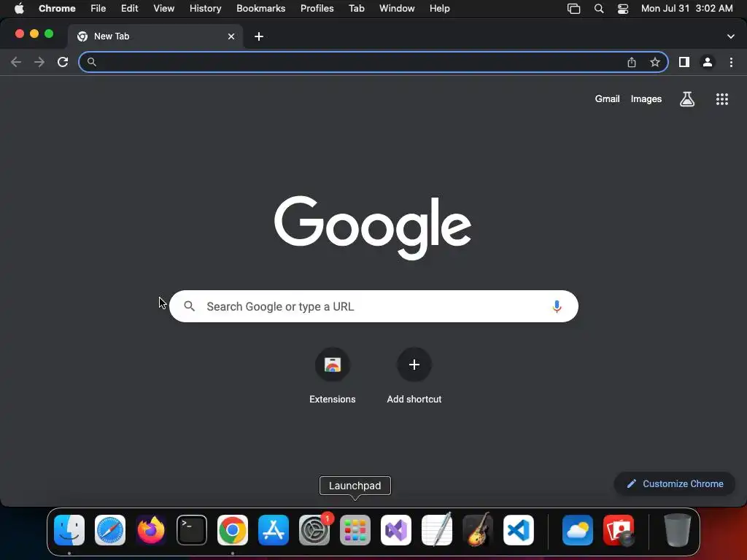Click the browser forward arrow

[39, 62]
